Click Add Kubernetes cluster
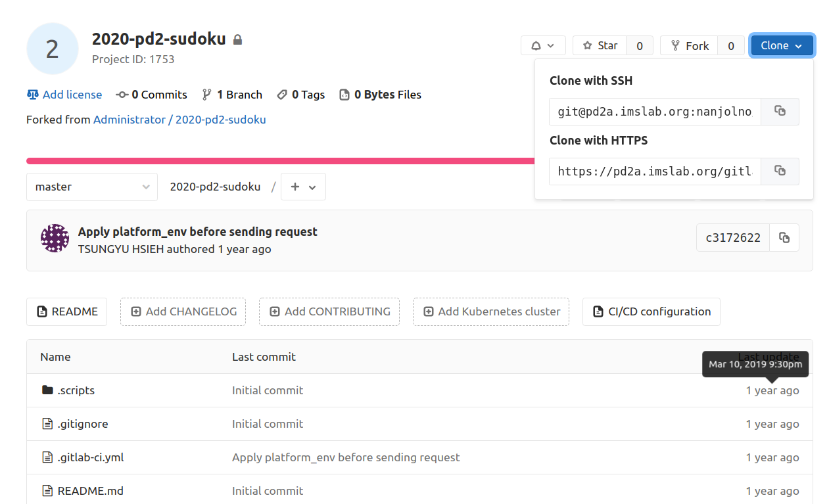 point(491,311)
